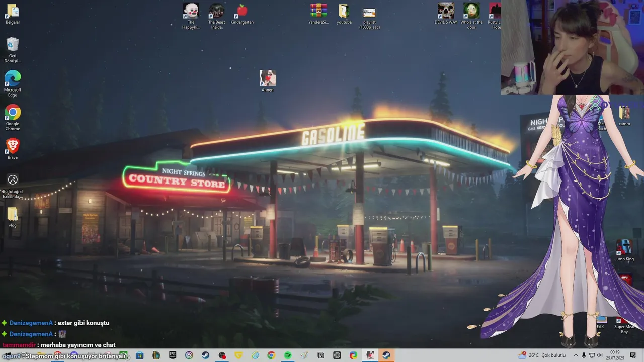Image resolution: width=644 pixels, height=362 pixels.
Task: Click the microphone tray icon
Action: click(x=584, y=355)
